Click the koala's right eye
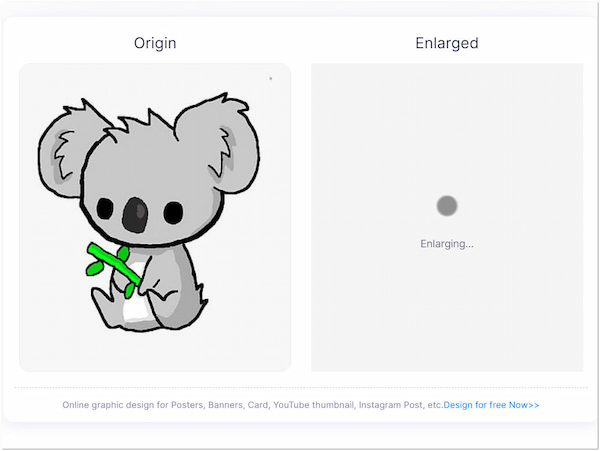This screenshot has height=451, width=600. 173,212
